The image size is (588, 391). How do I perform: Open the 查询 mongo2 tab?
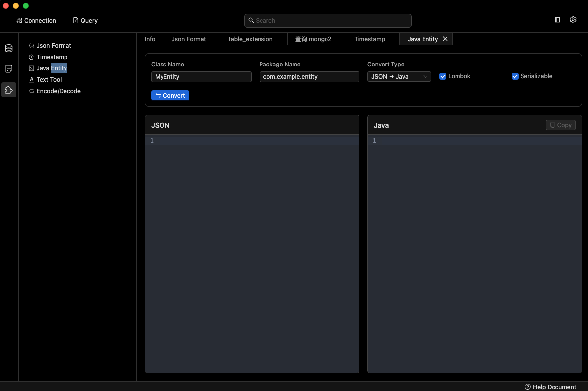click(x=313, y=39)
